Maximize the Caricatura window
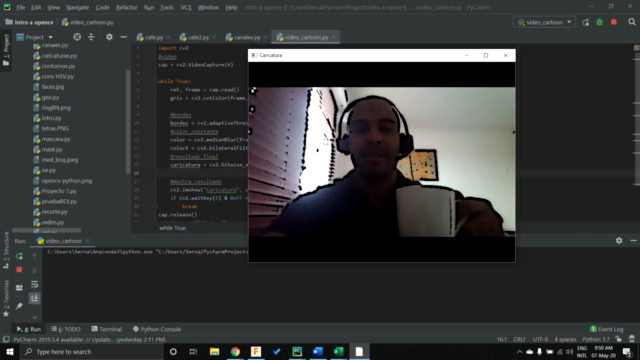Screen dimensions: 640x360 click(486, 55)
